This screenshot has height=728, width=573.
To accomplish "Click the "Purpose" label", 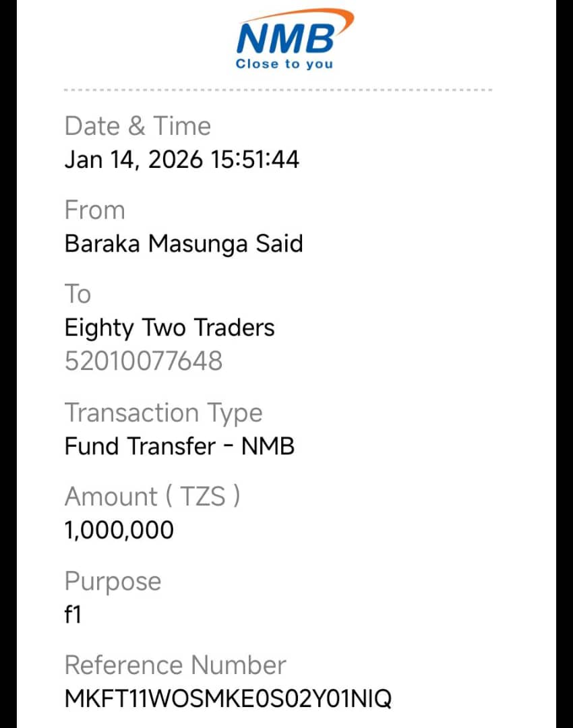I will [x=113, y=581].
